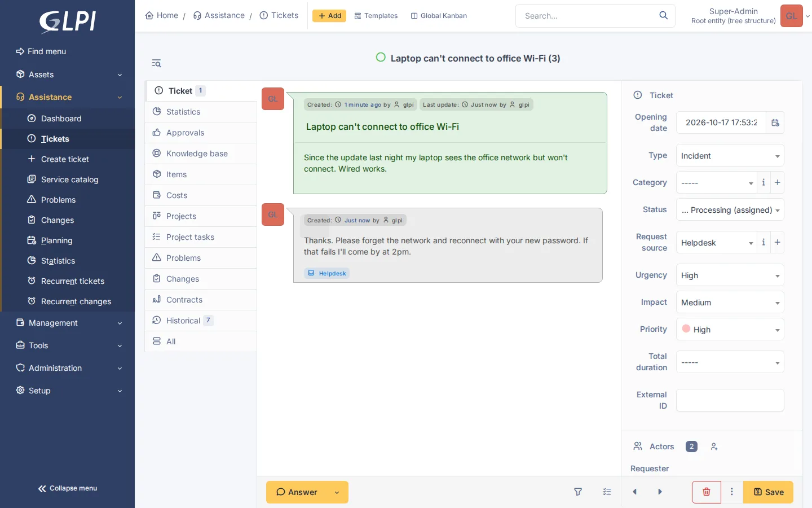Viewport: 812px width, 508px height.
Task: Go to next ticket arrow
Action: point(660,492)
